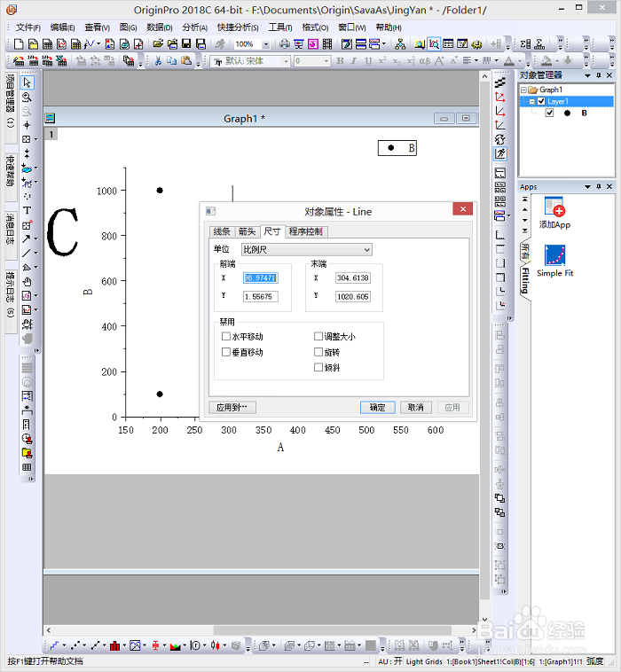Click the Italic formatting icon
The width and height of the screenshot is (621, 672).
(x=354, y=61)
